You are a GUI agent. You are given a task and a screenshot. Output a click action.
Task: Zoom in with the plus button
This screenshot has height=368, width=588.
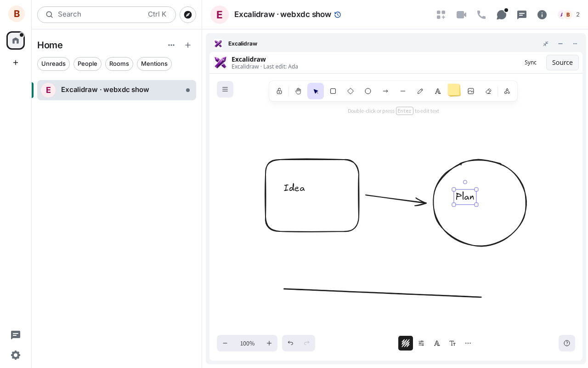coord(269,343)
